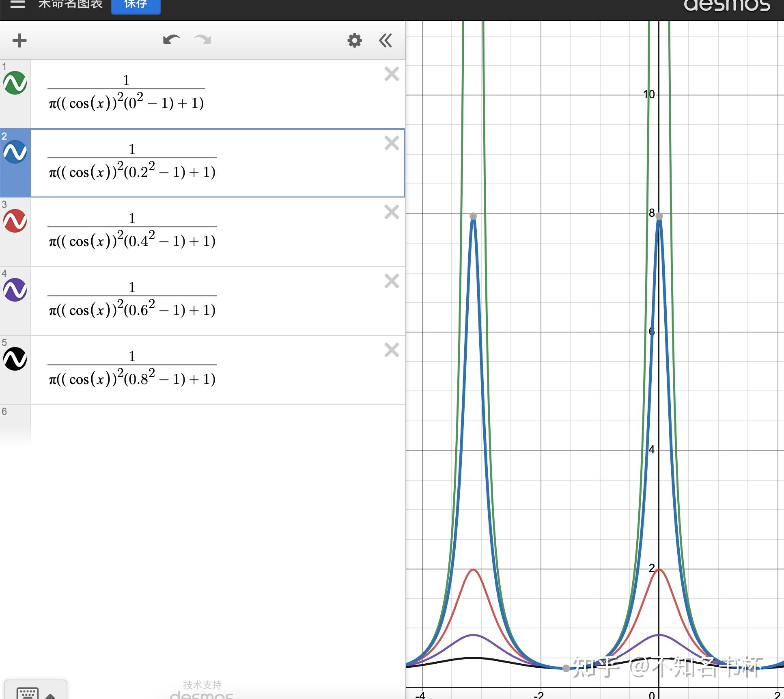784x699 pixels.
Task: Open the on-screen keyboard button
Action: point(28,693)
